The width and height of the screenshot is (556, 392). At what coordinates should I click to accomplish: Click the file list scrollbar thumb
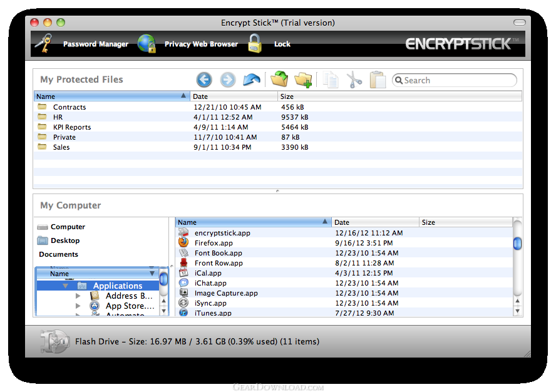click(x=517, y=244)
